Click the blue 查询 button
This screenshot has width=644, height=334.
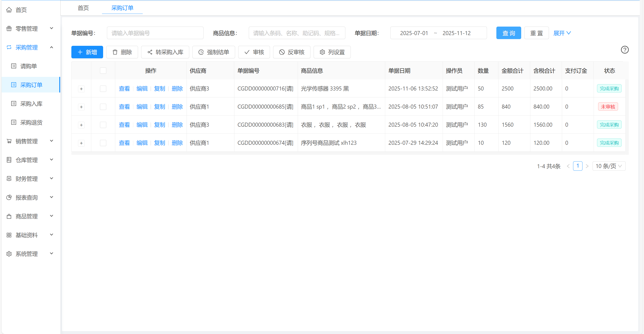coord(508,33)
